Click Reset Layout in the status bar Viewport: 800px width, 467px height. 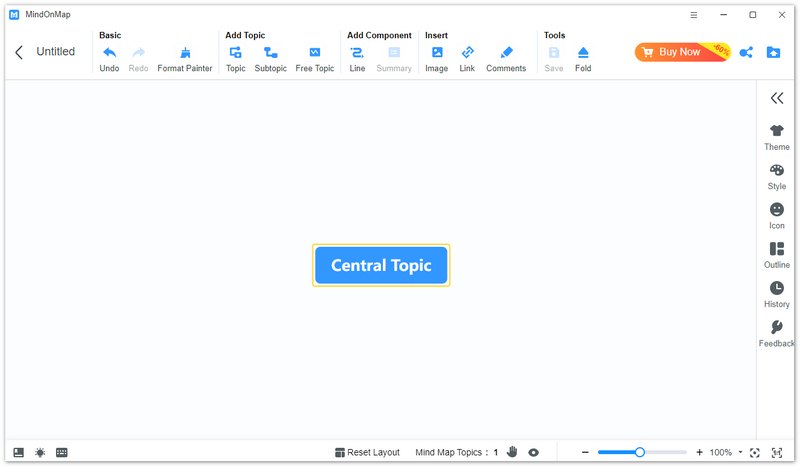(x=367, y=453)
